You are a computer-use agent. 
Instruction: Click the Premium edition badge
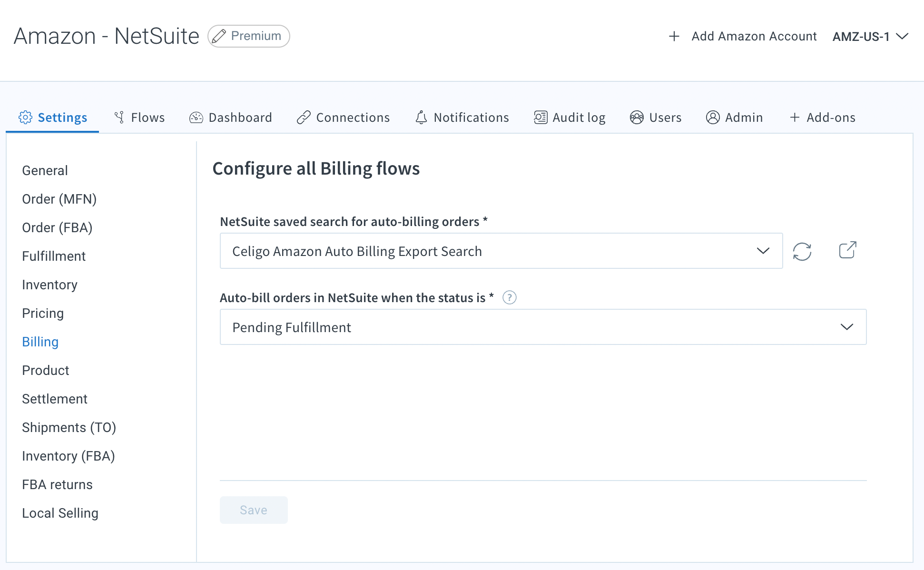[x=249, y=36]
